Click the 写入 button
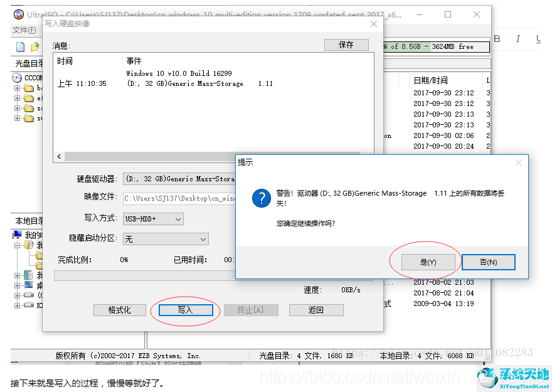Screen dimensions: 552x392 pos(185,310)
